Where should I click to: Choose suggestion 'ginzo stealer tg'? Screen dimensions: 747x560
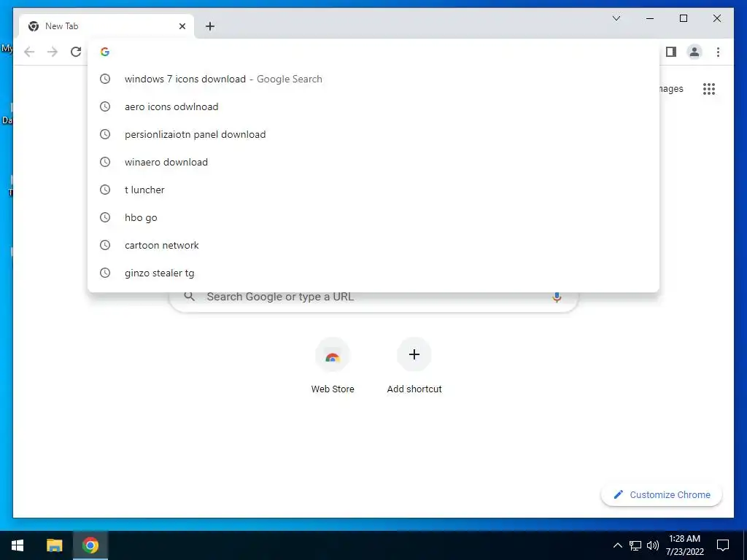(373, 273)
